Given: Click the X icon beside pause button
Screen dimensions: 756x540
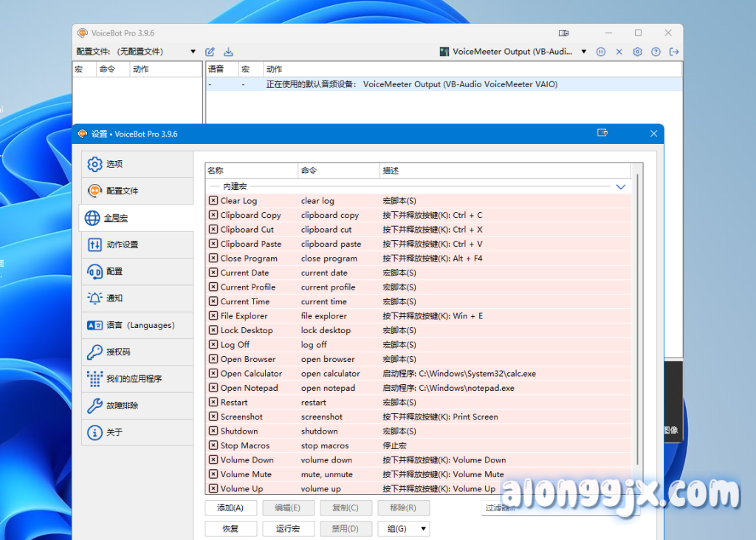Looking at the screenshot, I should click(619, 52).
